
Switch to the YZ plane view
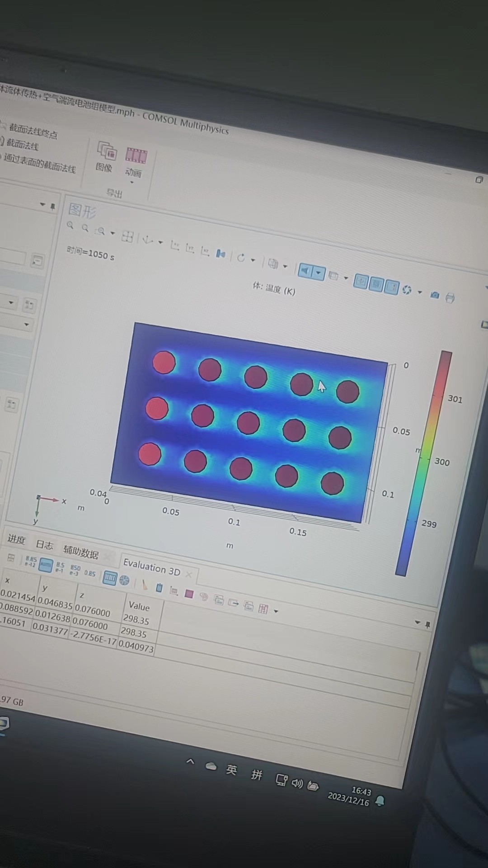click(190, 248)
